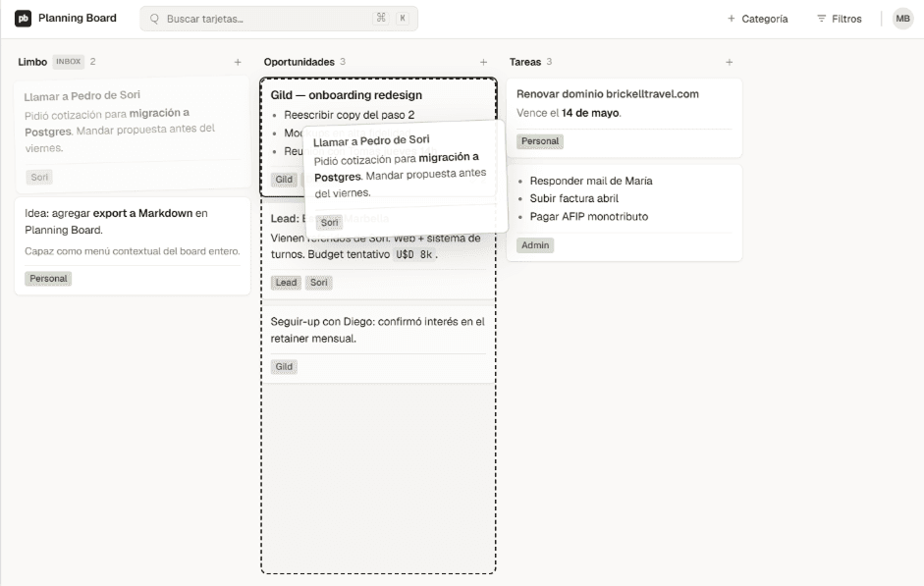The width and height of the screenshot is (924, 586).
Task: Click the Personal tag on the domain renewal card
Action: tap(540, 141)
